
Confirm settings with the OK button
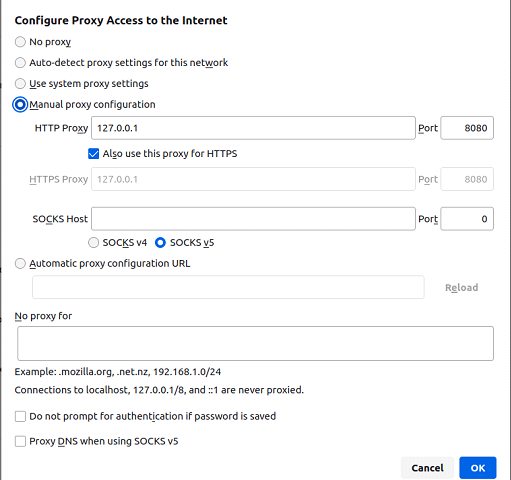pyautogui.click(x=478, y=468)
